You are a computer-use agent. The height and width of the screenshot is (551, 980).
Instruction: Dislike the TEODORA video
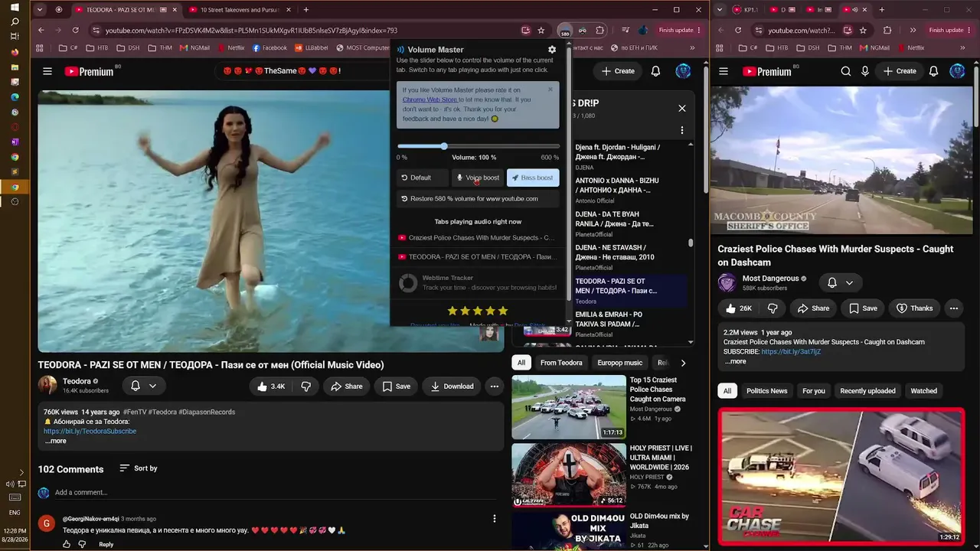point(305,386)
